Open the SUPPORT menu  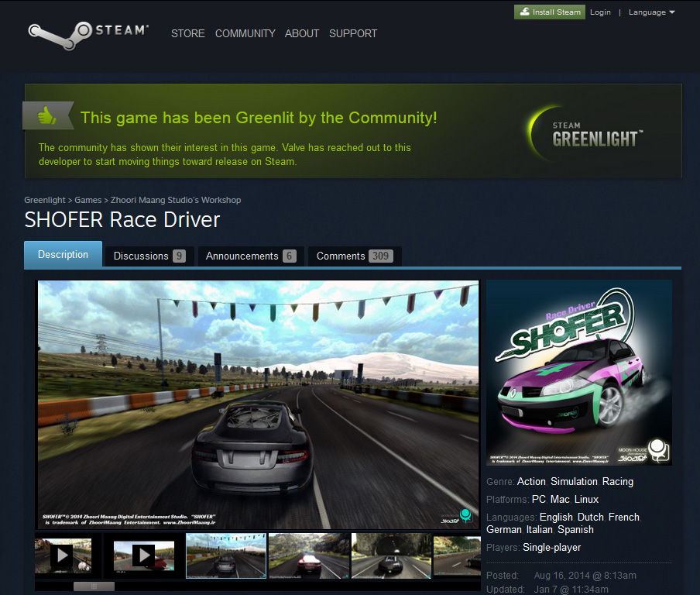coord(353,33)
